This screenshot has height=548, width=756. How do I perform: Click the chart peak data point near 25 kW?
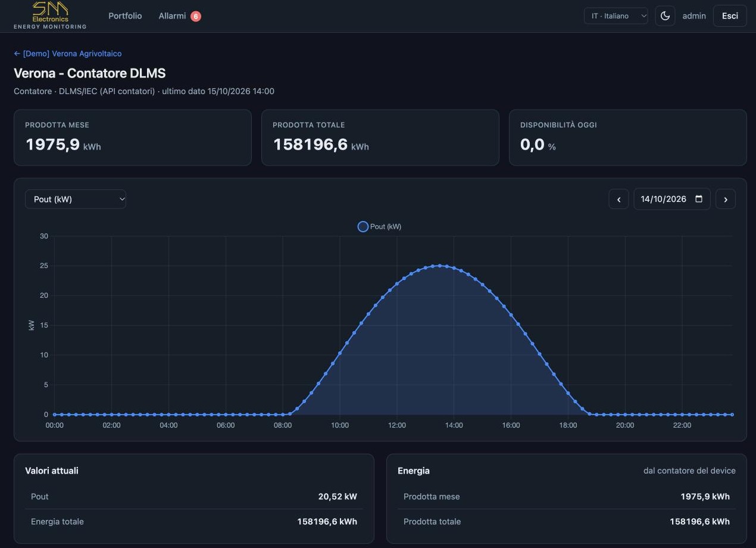pos(439,266)
